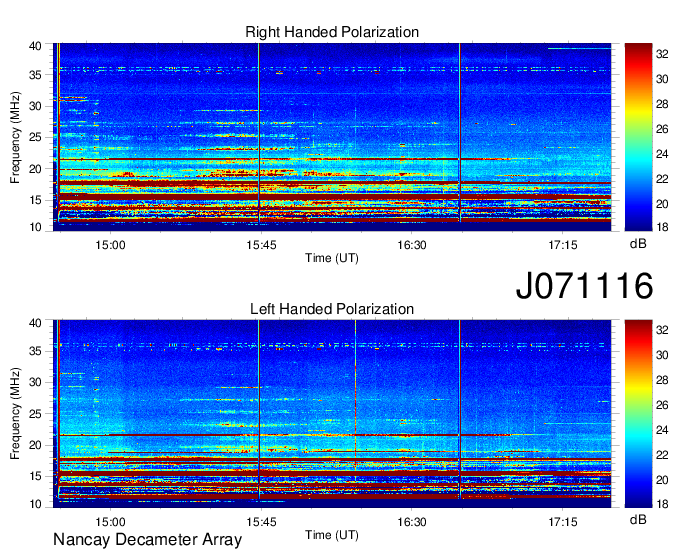This screenshot has width=680, height=552.
Task: Click the Right Handed Polarization spectrogram image
Action: pos(332,137)
